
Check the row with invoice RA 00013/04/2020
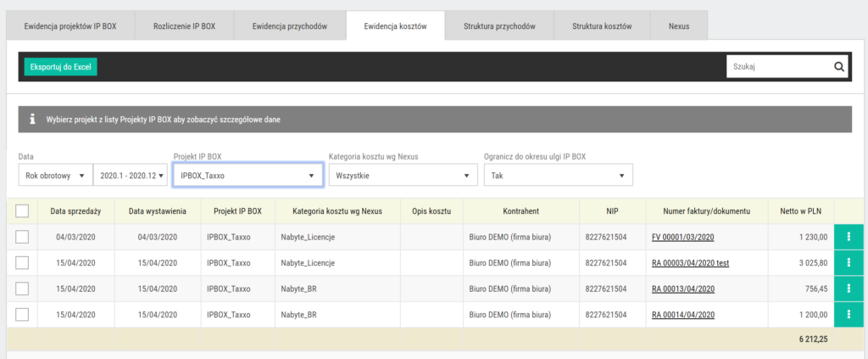22,289
